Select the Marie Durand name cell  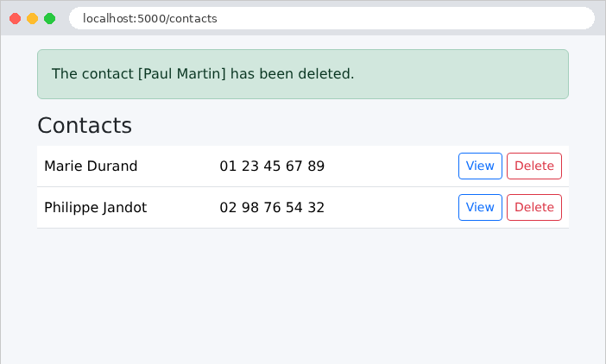(91, 166)
